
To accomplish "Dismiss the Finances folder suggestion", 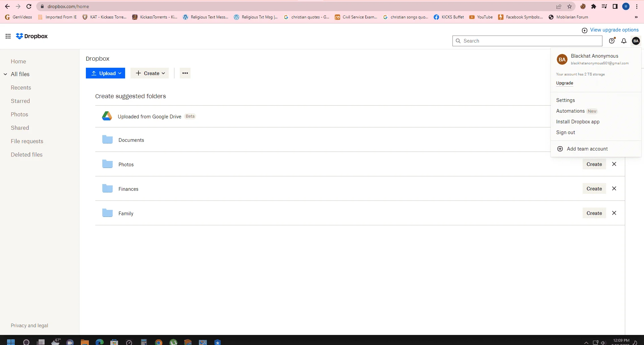I will 614,188.
